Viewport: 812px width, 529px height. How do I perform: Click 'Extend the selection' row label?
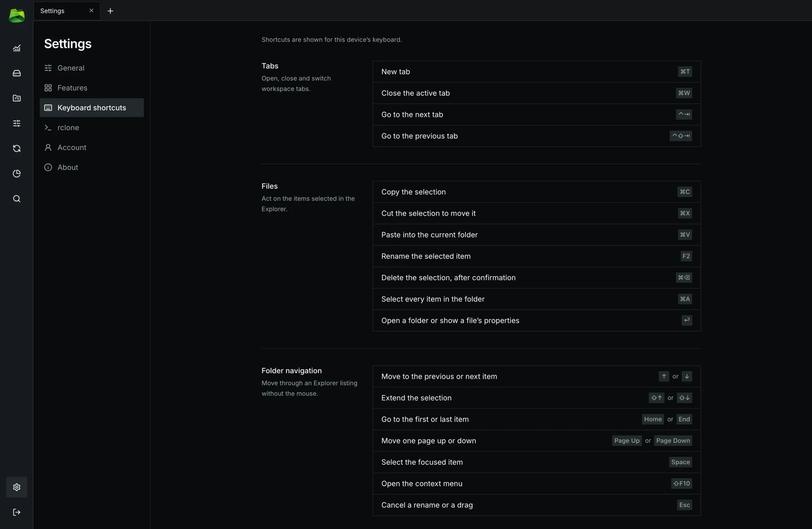point(416,398)
